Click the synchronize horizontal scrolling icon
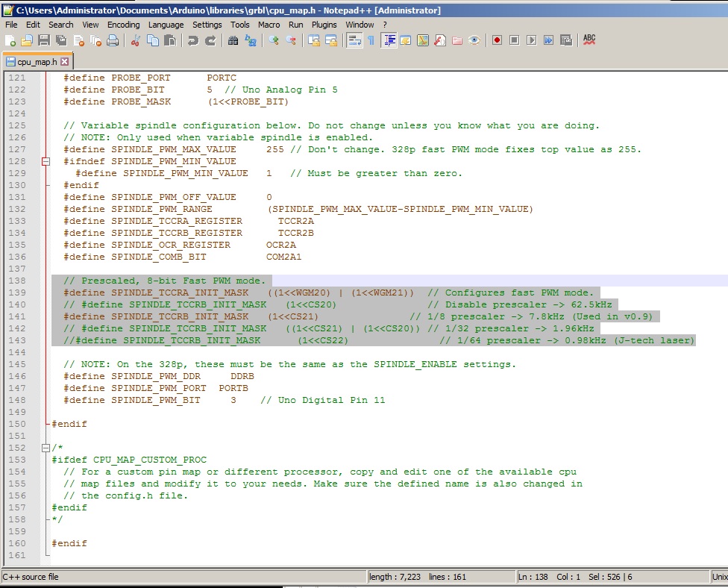 click(x=331, y=41)
